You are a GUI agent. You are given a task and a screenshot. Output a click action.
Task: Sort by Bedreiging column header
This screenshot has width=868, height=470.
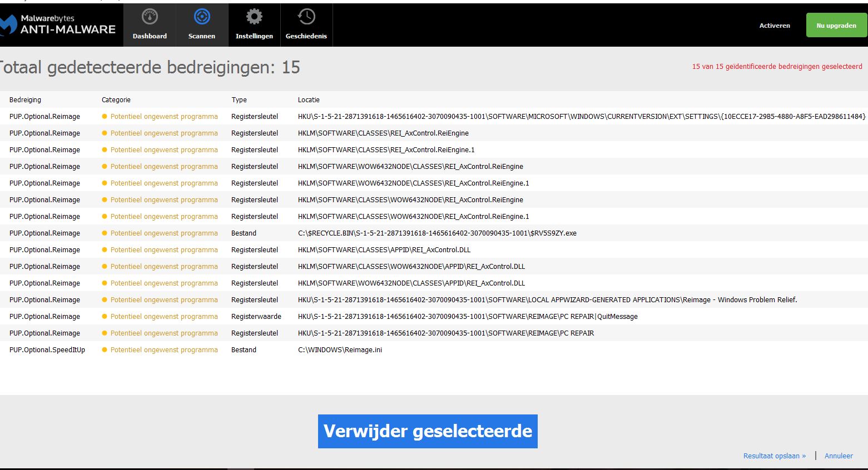[x=25, y=100]
